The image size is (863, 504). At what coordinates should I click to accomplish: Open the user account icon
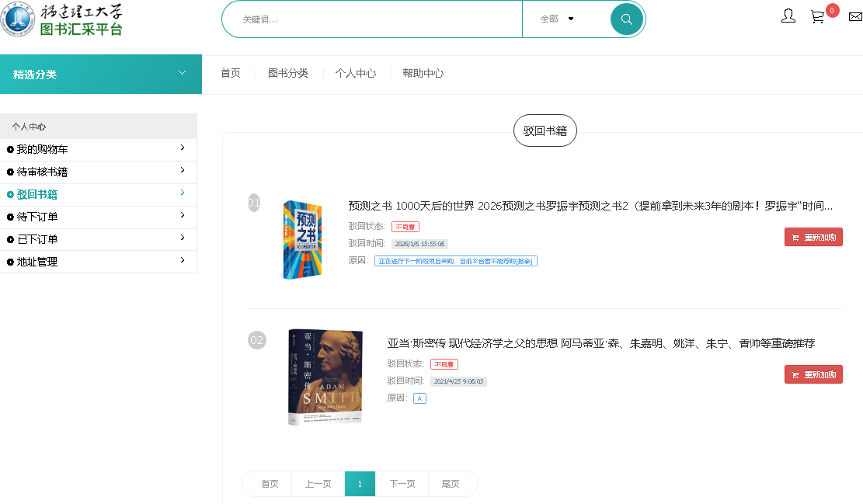point(788,16)
